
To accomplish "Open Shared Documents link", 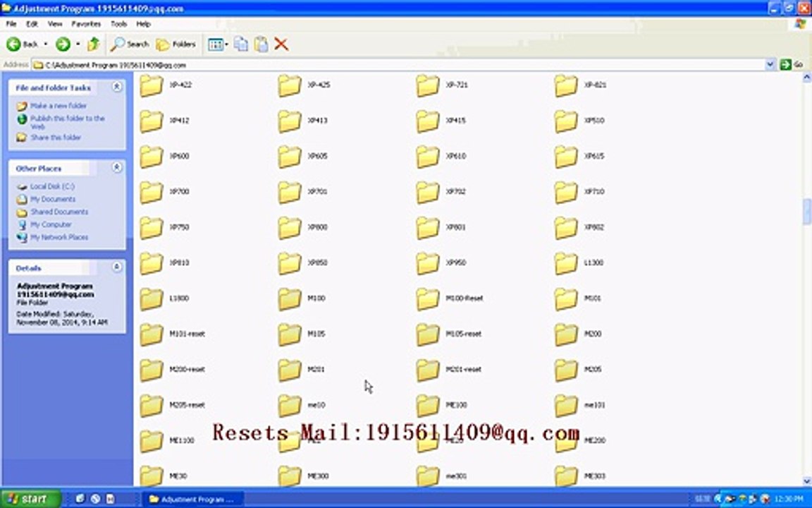I will pos(59,212).
